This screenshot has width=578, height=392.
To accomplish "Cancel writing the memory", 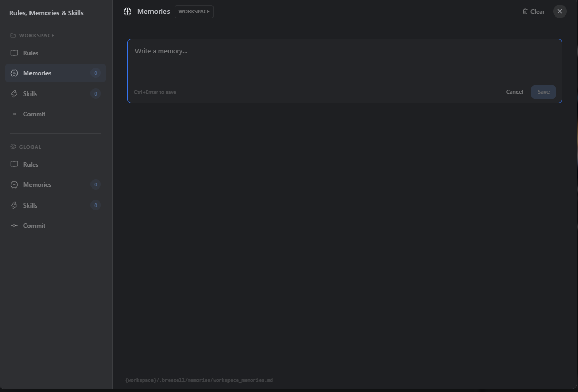I will [514, 92].
